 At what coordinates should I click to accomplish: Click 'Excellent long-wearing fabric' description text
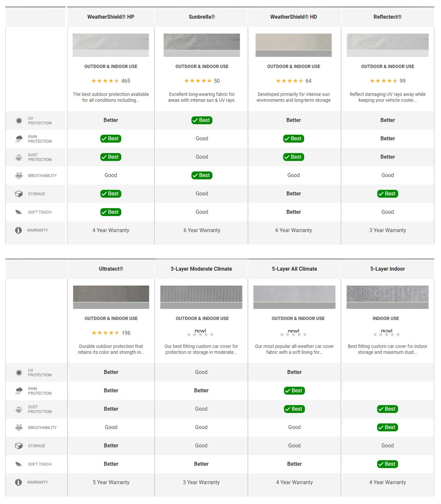point(202,97)
